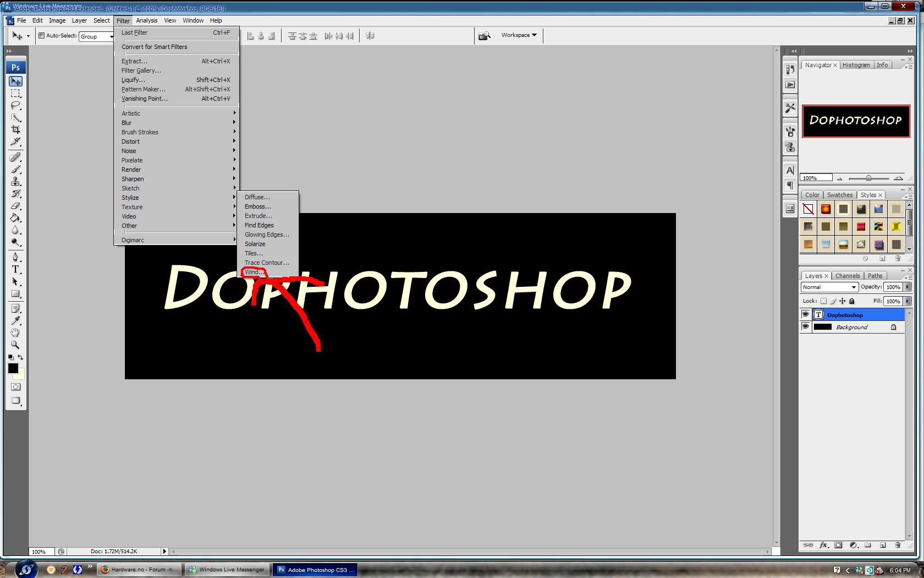The width and height of the screenshot is (924, 578).
Task: Open the Tool Presets icon in dock
Action: [790, 108]
